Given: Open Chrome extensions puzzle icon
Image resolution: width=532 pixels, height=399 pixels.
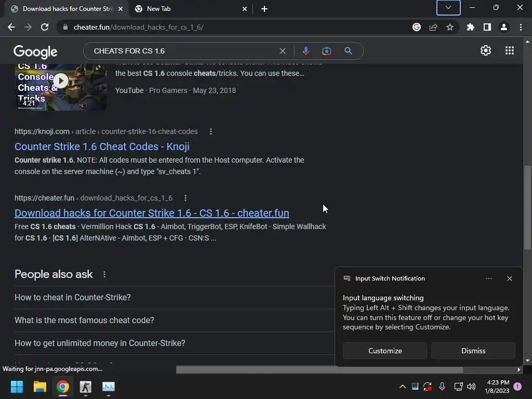Looking at the screenshot, I should 470,27.
